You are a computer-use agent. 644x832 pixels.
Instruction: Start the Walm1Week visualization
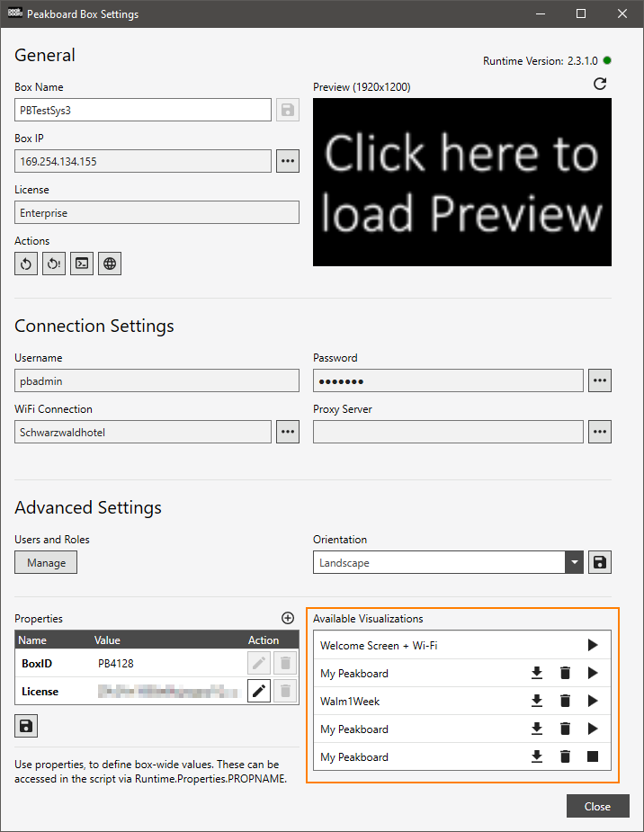593,701
